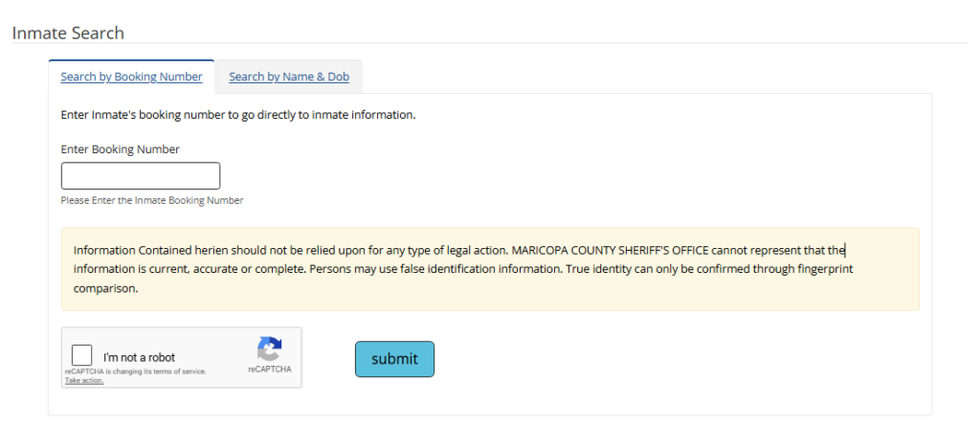This screenshot has width=980, height=427.
Task: Click "Persons may use false identification information" text
Action: coord(433,269)
